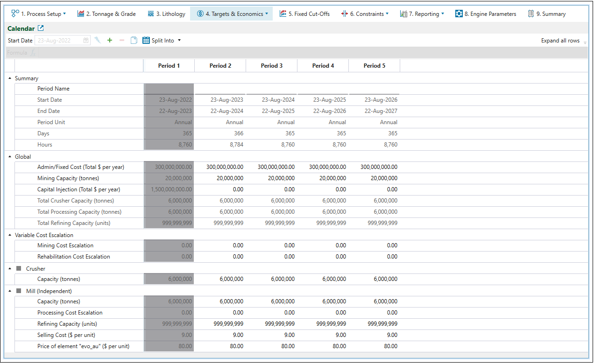Click the Constraints tab icon

click(x=345, y=14)
